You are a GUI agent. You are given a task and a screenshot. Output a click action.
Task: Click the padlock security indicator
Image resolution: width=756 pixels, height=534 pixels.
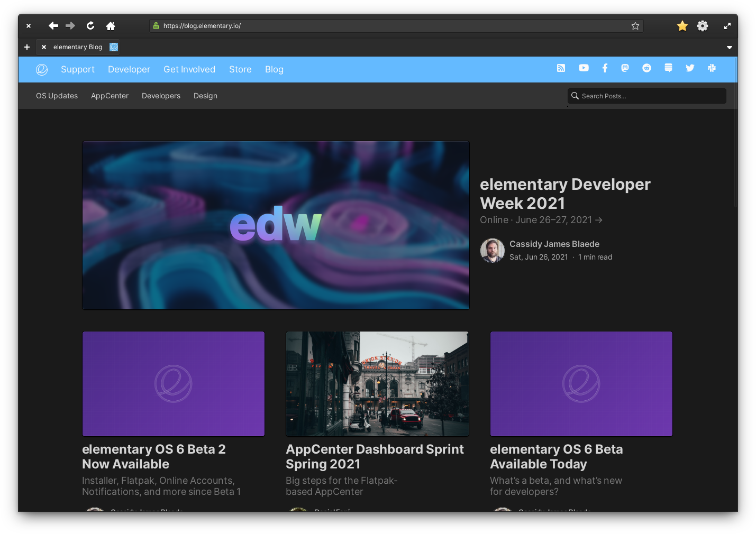(x=156, y=25)
